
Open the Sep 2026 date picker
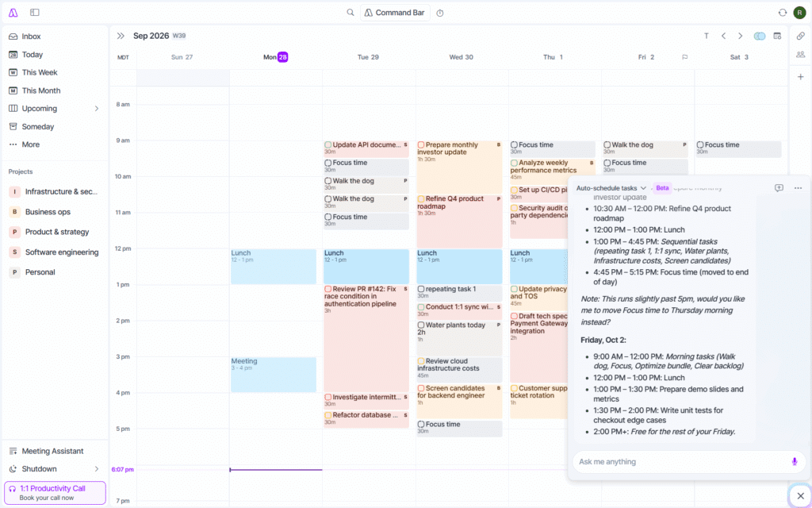pos(151,36)
